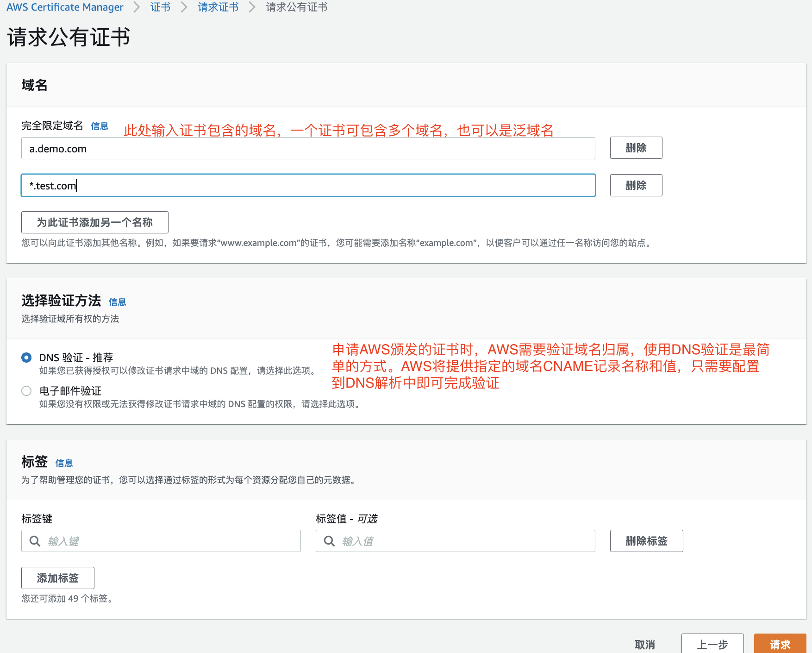Delete the *.test.com domain entry
The height and width of the screenshot is (653, 812).
(x=636, y=185)
